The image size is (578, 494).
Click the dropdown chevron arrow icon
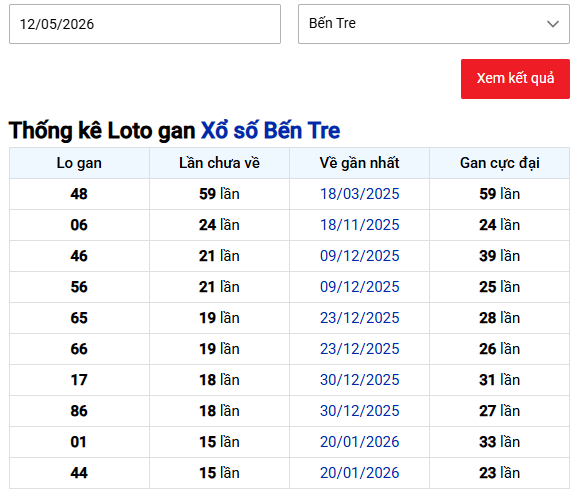(x=553, y=24)
